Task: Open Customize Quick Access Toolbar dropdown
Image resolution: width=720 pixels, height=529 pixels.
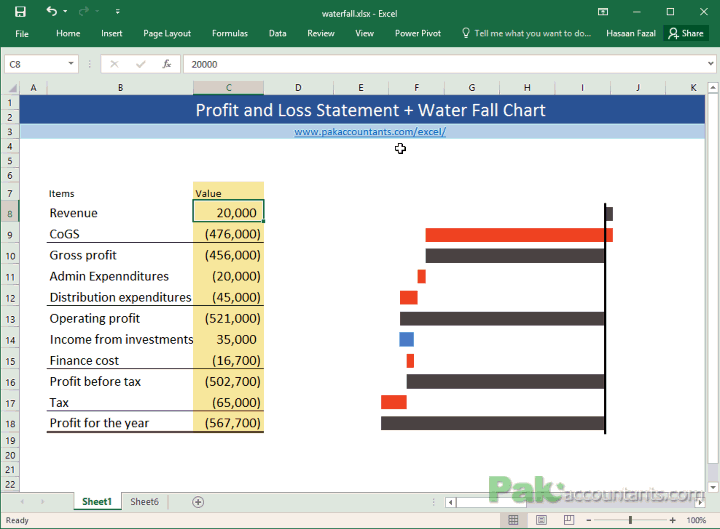Action: point(118,12)
